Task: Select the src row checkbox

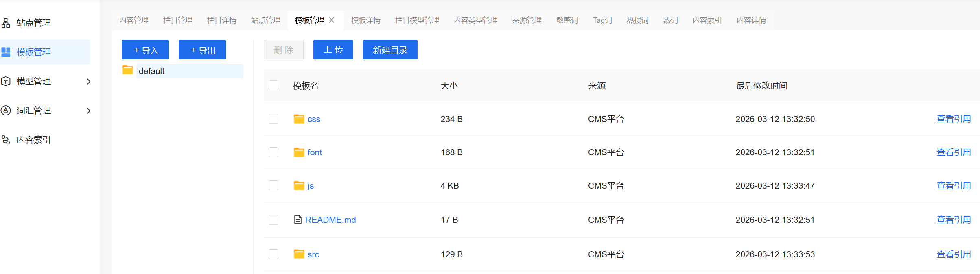Action: [273, 254]
